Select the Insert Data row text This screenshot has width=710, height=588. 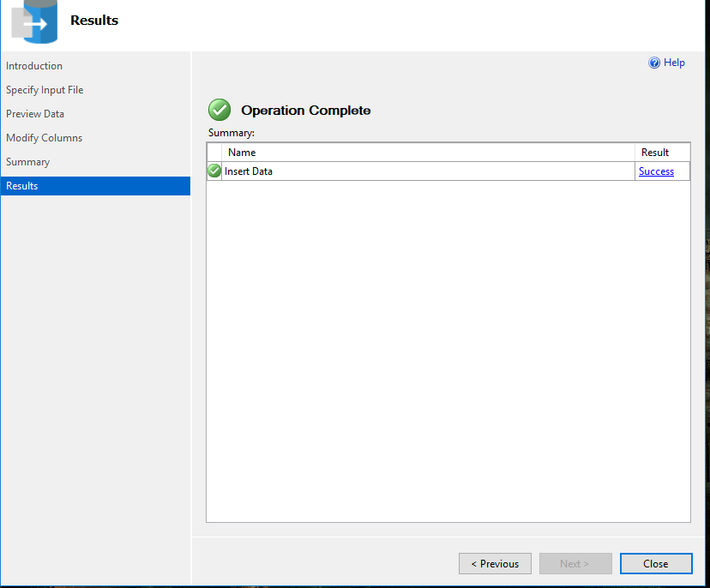click(249, 171)
